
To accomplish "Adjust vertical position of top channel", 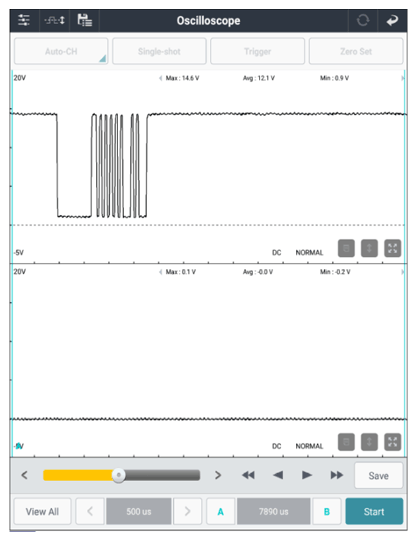I will click(x=369, y=248).
